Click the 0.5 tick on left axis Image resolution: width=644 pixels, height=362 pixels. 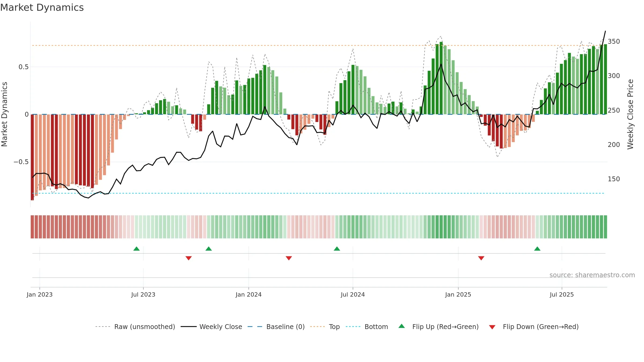(x=24, y=67)
